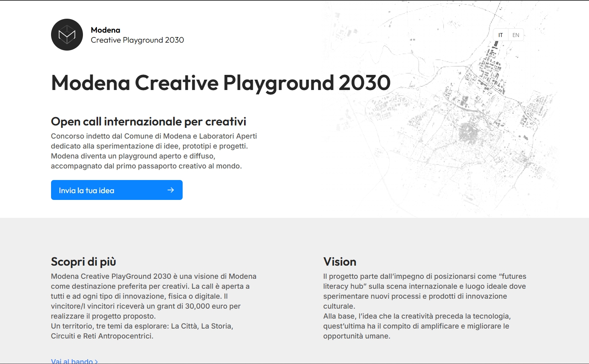Select the Vision section heading
The width and height of the screenshot is (589, 364).
point(340,262)
